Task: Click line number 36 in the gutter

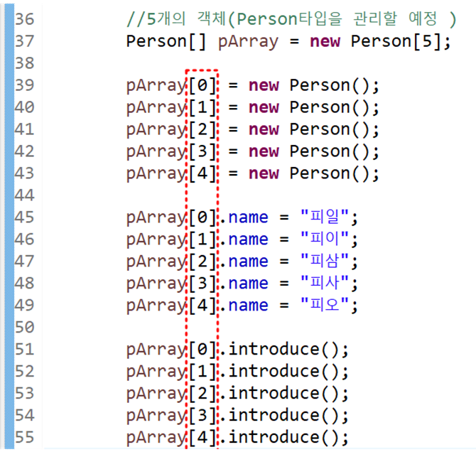Action: [25, 19]
